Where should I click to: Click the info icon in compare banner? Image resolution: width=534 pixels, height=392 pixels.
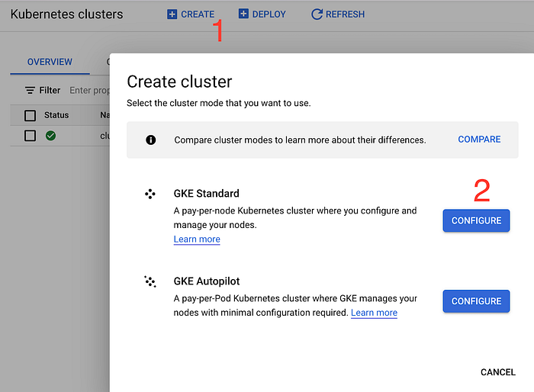tap(151, 140)
